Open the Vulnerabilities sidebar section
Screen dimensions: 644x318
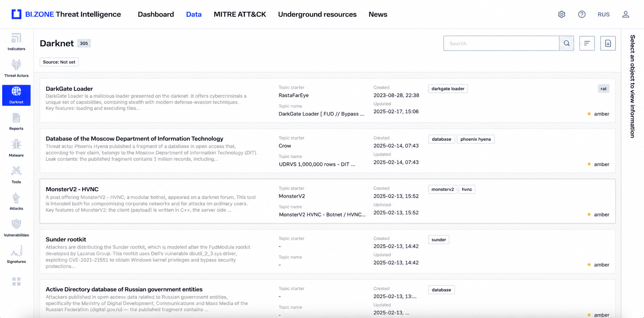tap(16, 228)
